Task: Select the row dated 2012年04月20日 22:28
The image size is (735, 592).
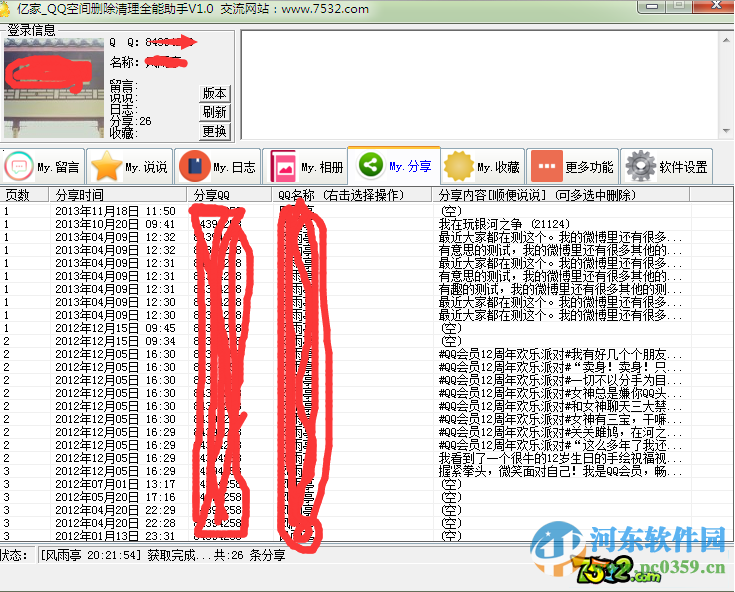Action: coord(367,523)
